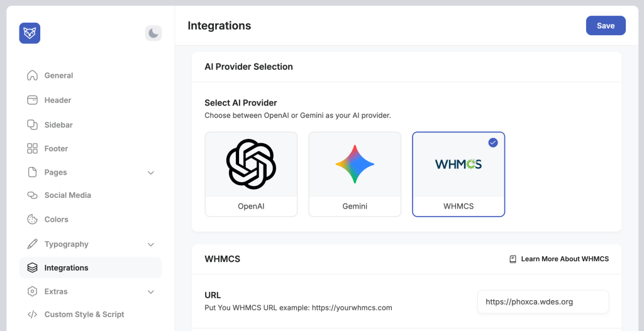Click the fox logo icon
The image size is (644, 331).
pos(30,33)
